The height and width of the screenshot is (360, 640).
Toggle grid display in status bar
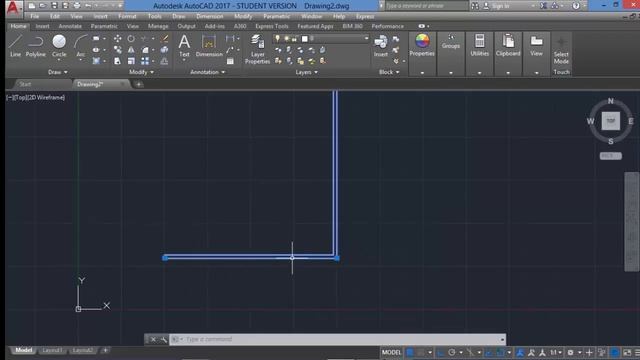(x=410, y=352)
